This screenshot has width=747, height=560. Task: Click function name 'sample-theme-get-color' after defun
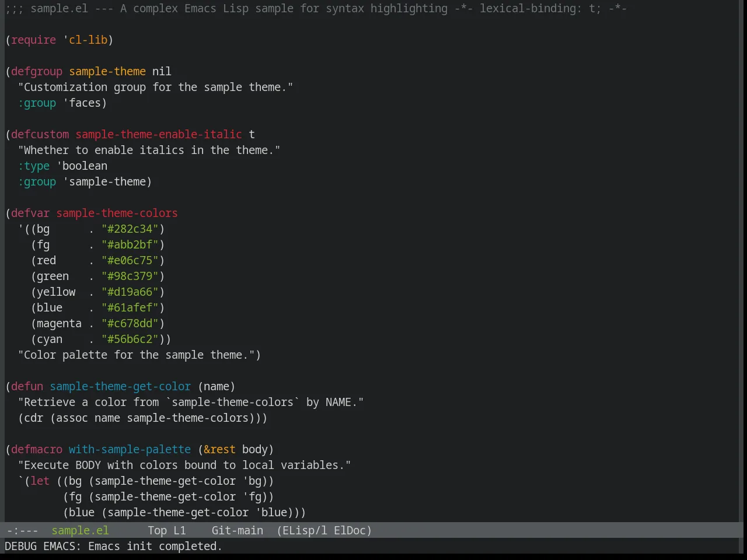(x=120, y=386)
